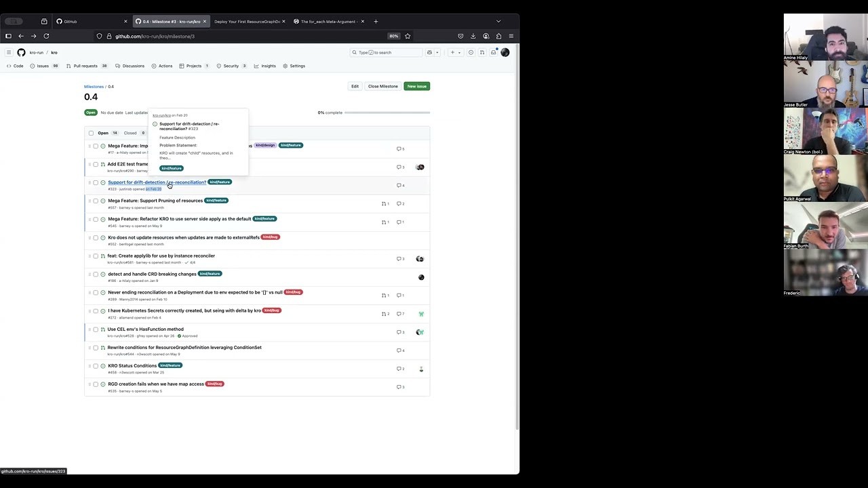Select checkbox for Create applylib pull request

pos(96,256)
